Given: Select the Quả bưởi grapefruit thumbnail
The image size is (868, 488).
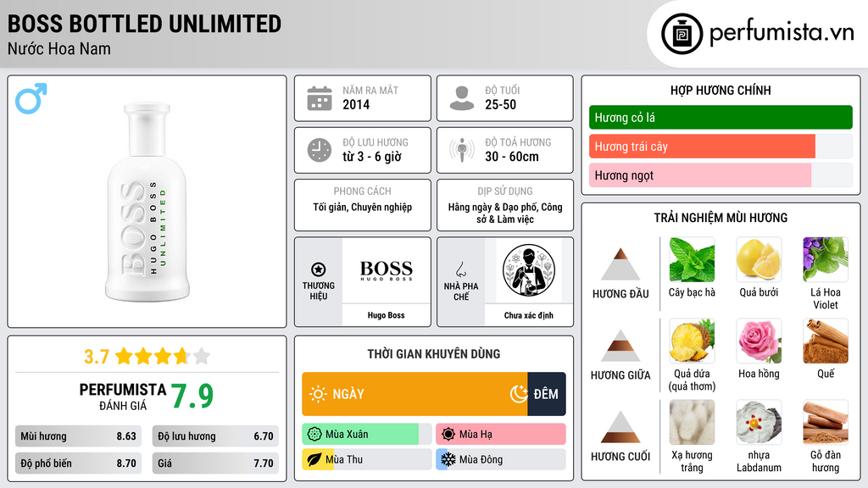Looking at the screenshot, I should coord(759,259).
